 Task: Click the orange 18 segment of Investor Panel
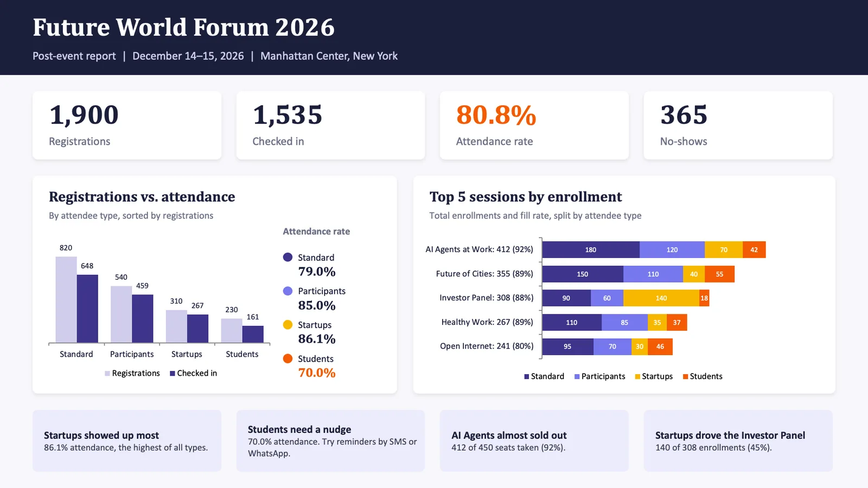click(x=704, y=298)
